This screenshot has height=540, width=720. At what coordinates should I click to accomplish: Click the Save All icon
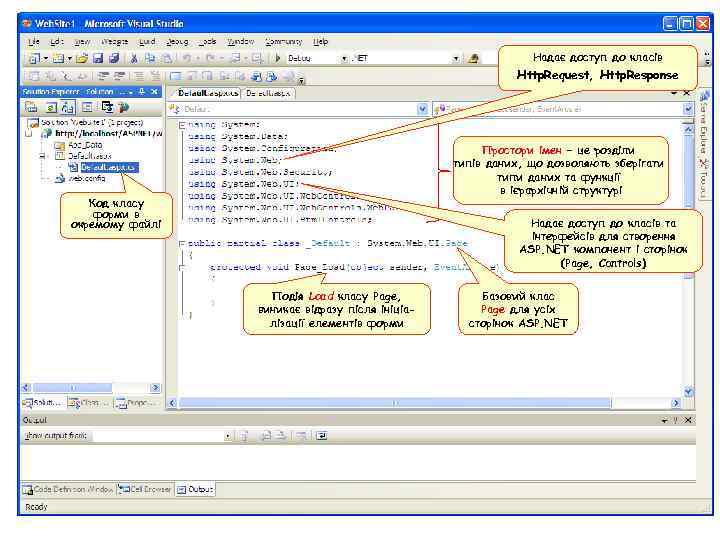point(114,58)
